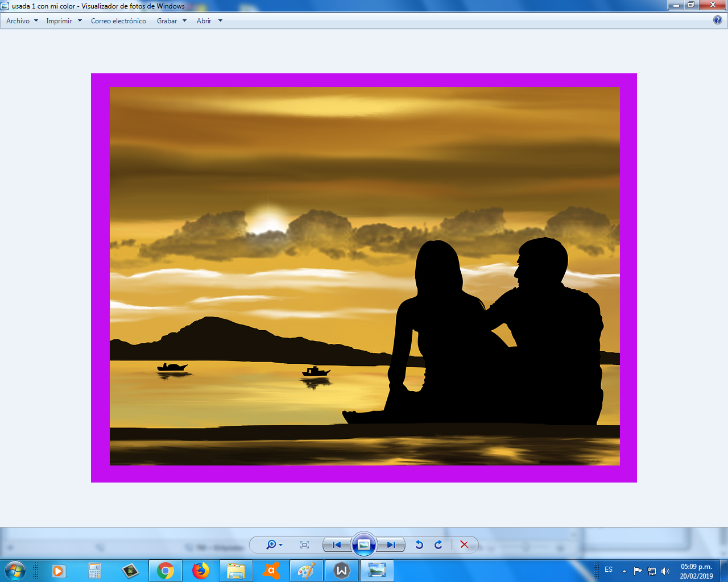The image size is (728, 582).
Task: Click the zoom magnifier's small dropdown arrow
Action: tap(280, 545)
